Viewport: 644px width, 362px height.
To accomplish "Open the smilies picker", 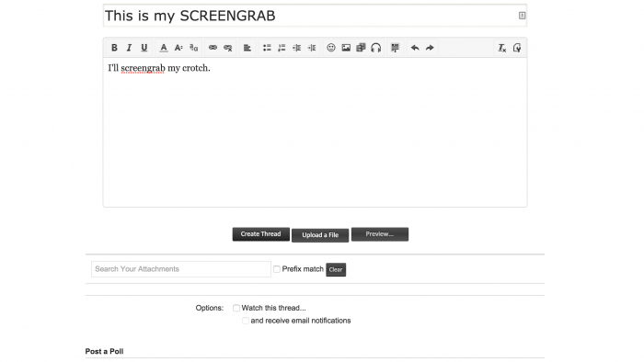I will pyautogui.click(x=331, y=48).
